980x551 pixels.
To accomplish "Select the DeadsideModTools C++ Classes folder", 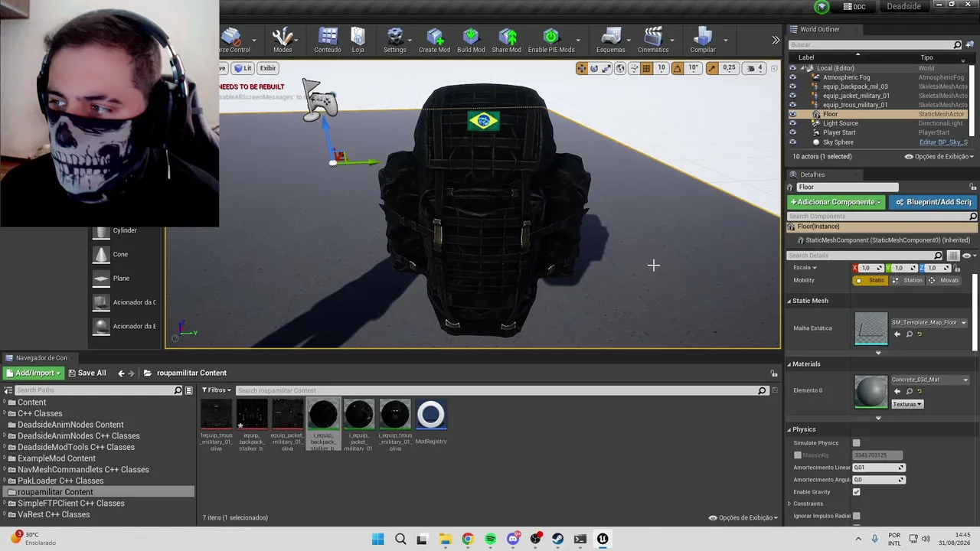I will 76,447.
